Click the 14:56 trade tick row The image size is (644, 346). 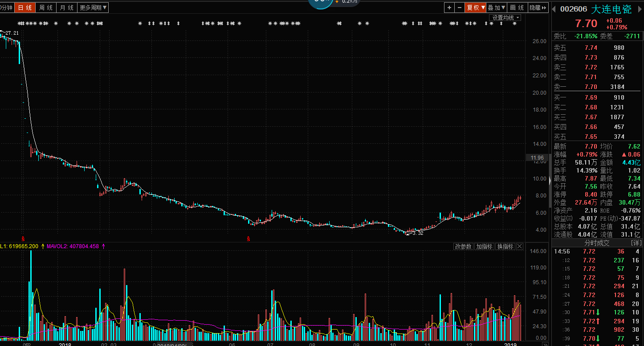[x=597, y=251]
